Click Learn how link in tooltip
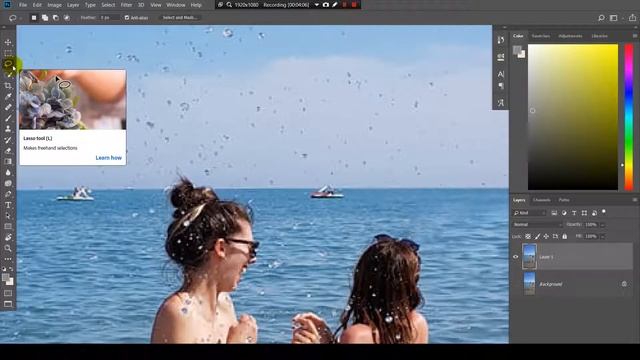Image resolution: width=640 pixels, height=360 pixels. point(109,158)
